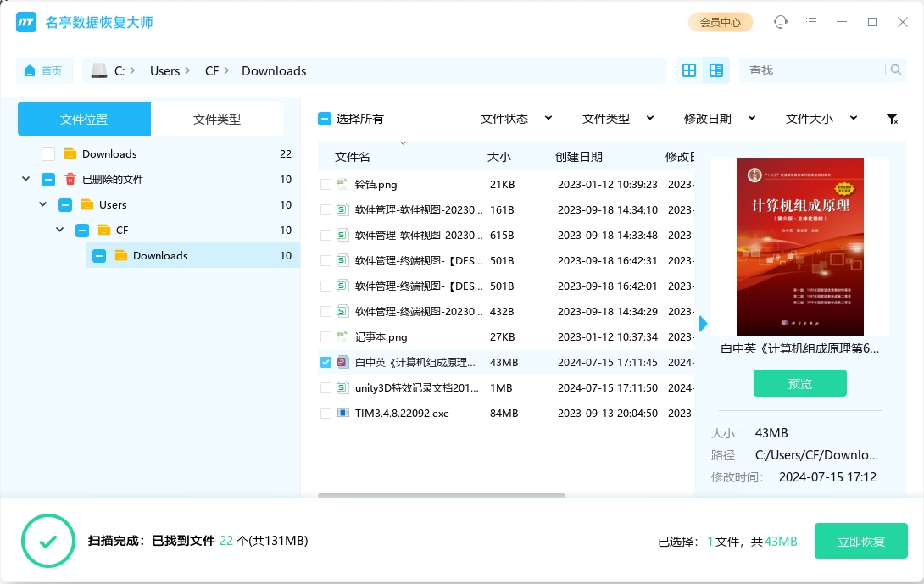Focus the 查找 search field
The width and height of the screenshot is (924, 584).
click(813, 70)
